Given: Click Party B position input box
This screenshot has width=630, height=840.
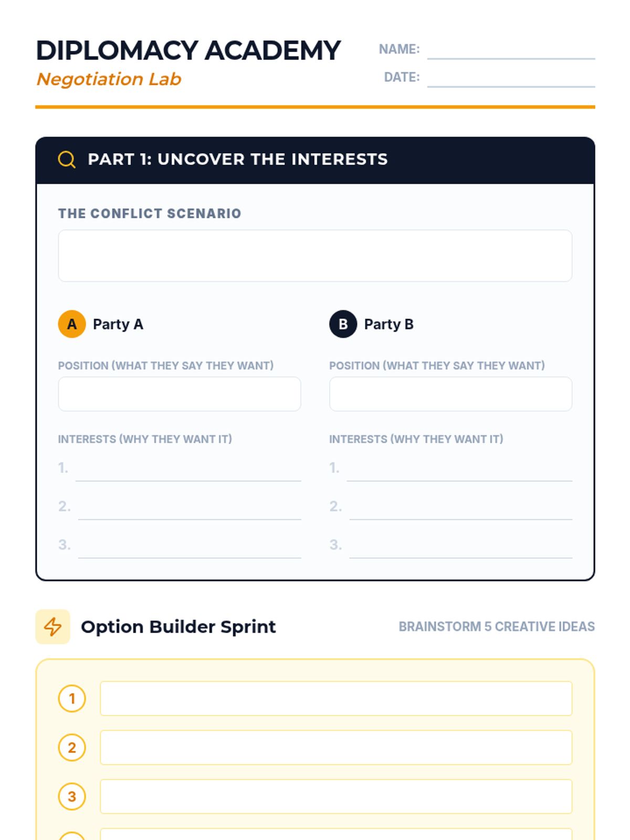Looking at the screenshot, I should (x=450, y=394).
